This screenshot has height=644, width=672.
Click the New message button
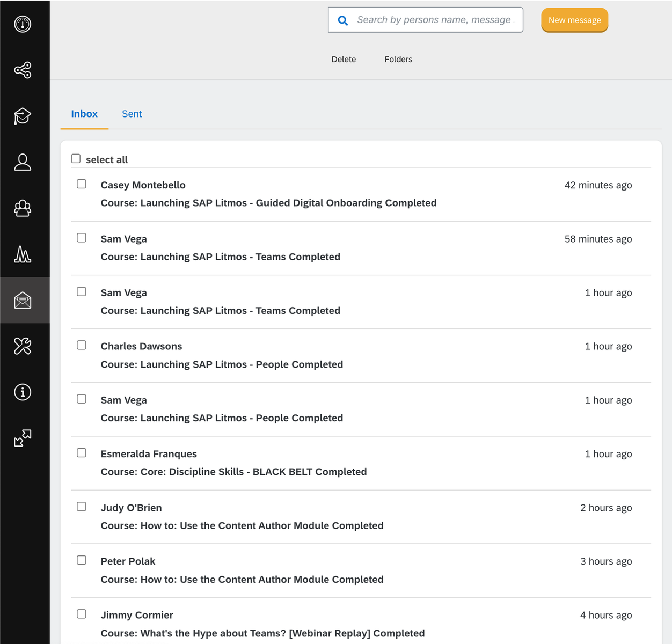574,20
